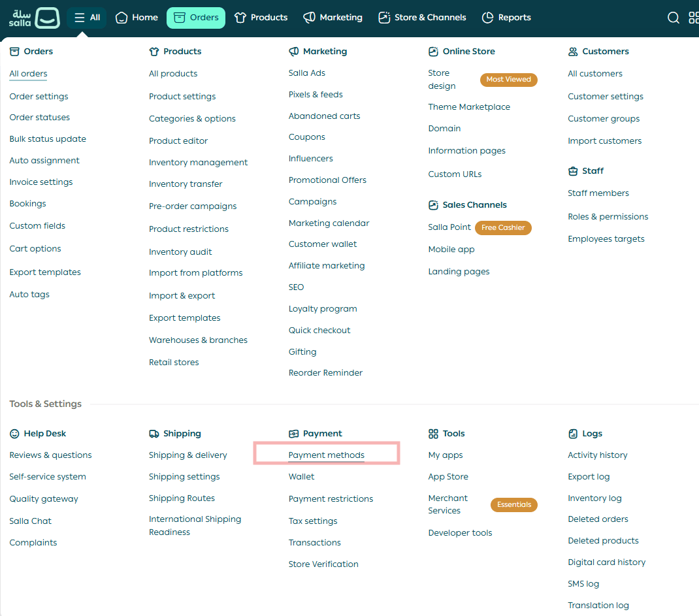
Task: Go to Invoice settings
Action: [x=41, y=182]
